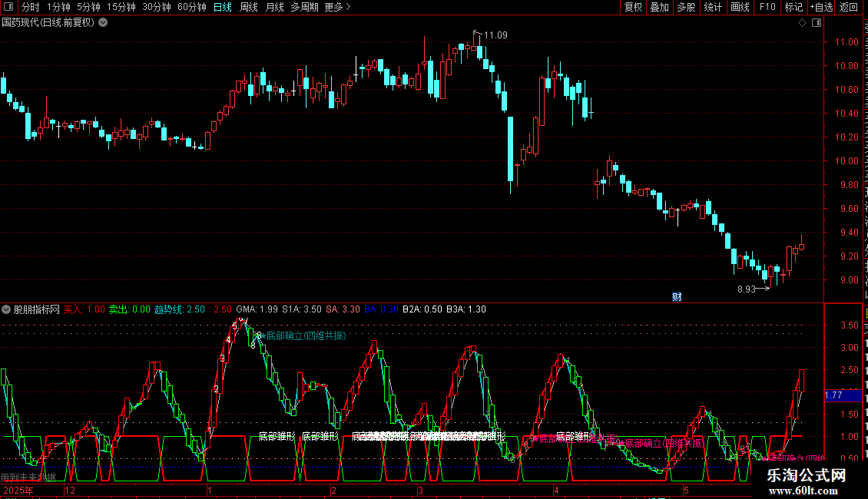Screen dimensions: 868x499
Task: Click the 国药现代(日线.前复权) chart title
Action: 48,23
